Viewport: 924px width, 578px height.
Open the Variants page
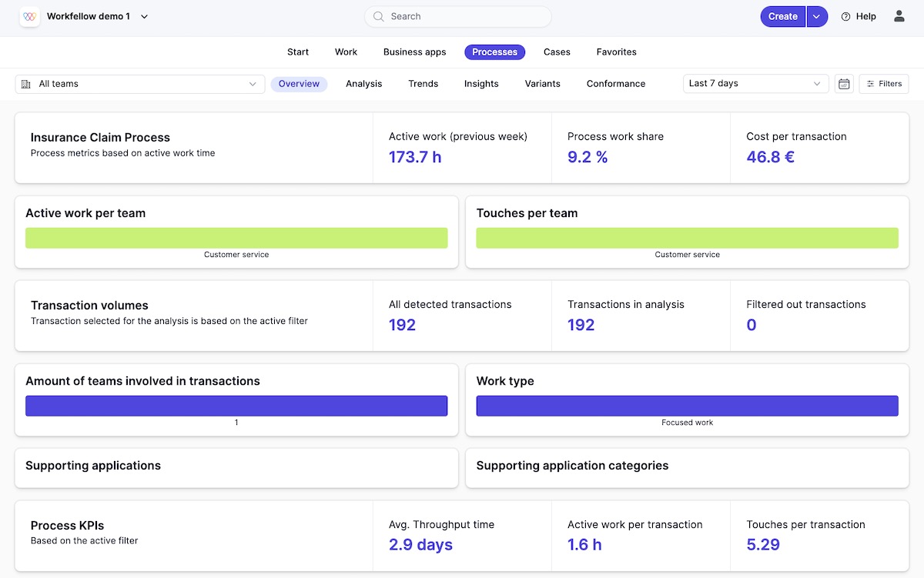click(x=542, y=83)
